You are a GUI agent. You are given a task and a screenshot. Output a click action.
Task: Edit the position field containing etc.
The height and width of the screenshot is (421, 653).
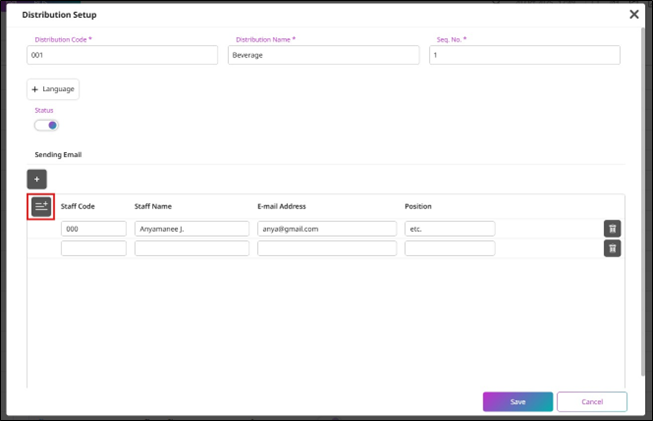click(x=450, y=229)
